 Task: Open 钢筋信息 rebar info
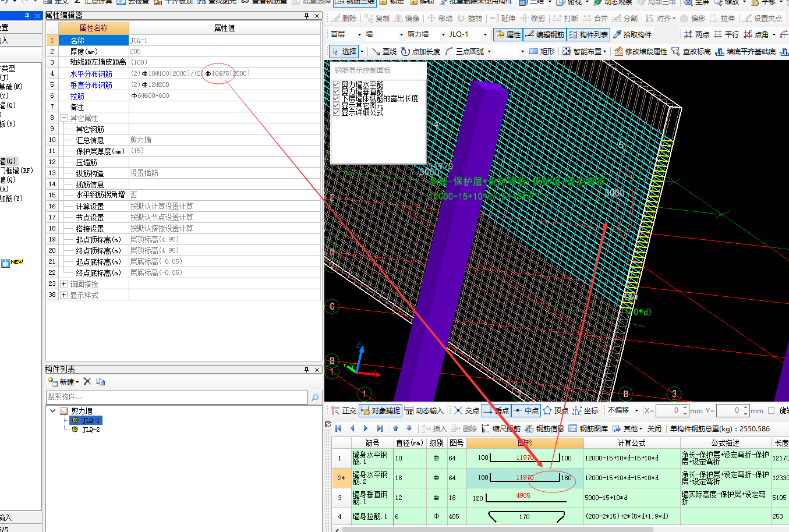point(544,429)
